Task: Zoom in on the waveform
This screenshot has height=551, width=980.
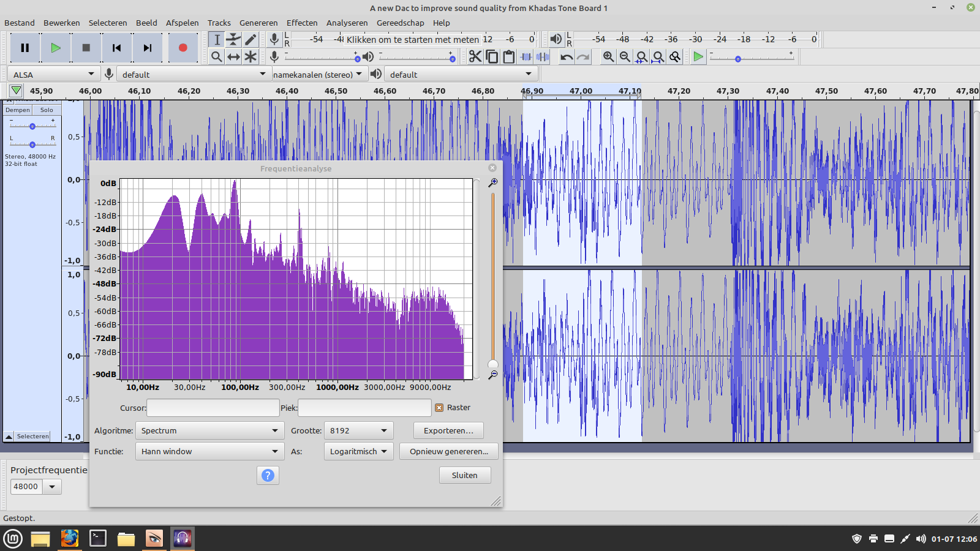Action: pyautogui.click(x=608, y=57)
